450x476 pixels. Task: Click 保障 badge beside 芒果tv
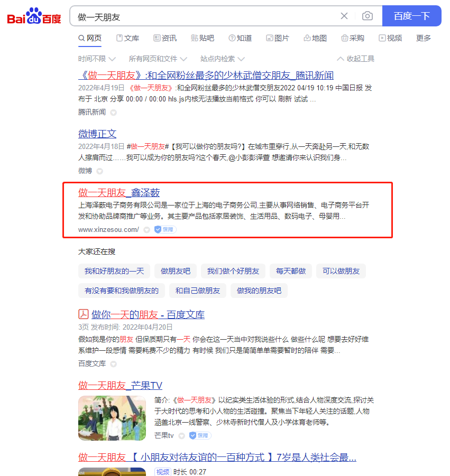(200, 436)
